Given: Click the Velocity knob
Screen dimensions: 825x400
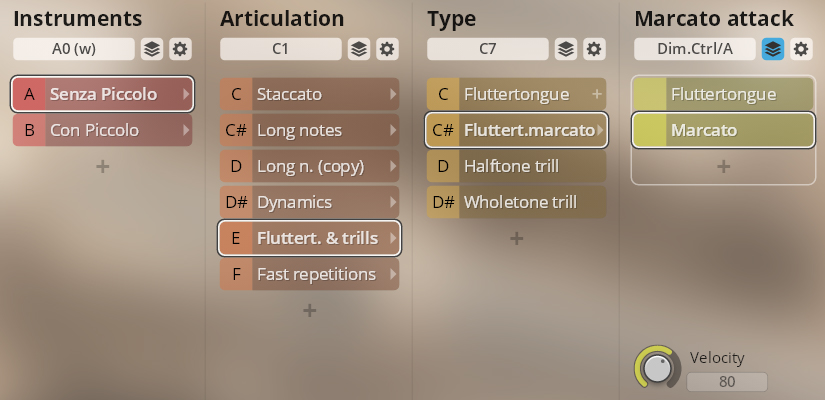Looking at the screenshot, I should coord(657,368).
